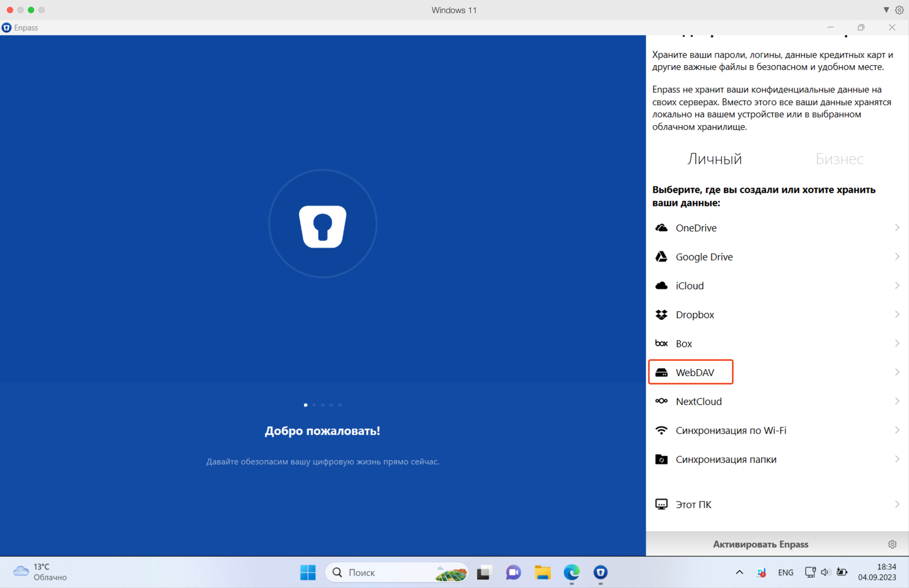Screen dimensions: 909x588
Task: Go to third onboarding page dot
Action: (323, 405)
